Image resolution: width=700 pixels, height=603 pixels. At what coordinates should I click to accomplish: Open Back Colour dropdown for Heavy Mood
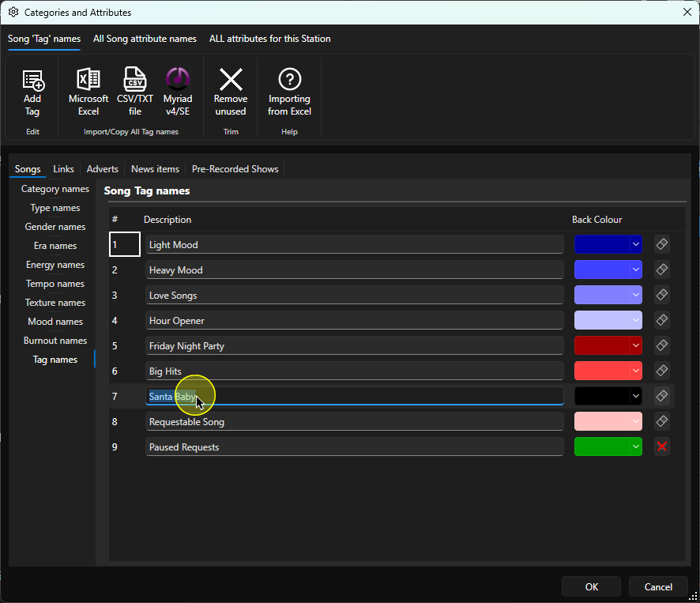click(x=636, y=269)
